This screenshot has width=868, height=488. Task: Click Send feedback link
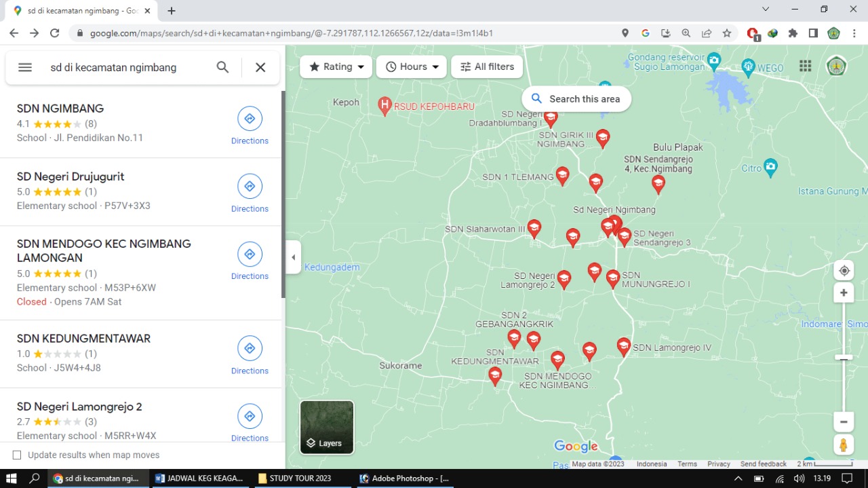tap(764, 464)
